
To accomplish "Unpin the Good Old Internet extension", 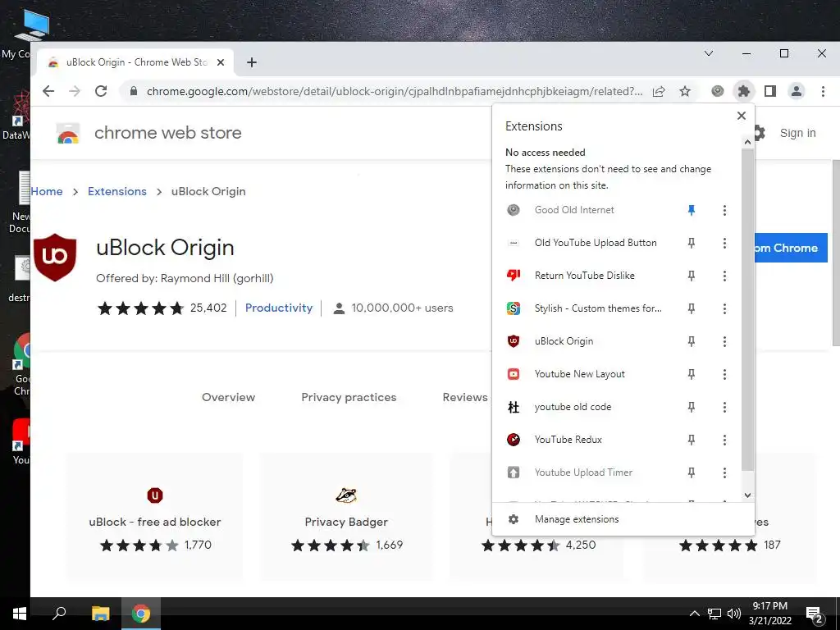I will pyautogui.click(x=691, y=210).
